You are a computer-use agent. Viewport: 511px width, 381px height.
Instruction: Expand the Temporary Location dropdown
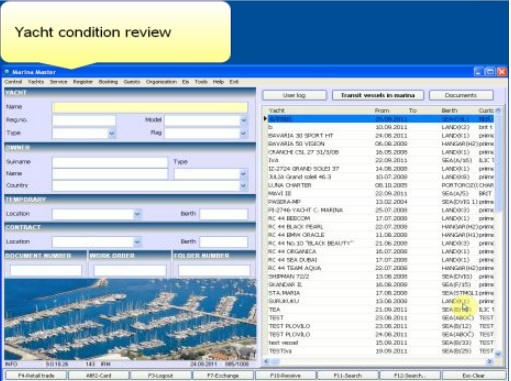point(137,214)
